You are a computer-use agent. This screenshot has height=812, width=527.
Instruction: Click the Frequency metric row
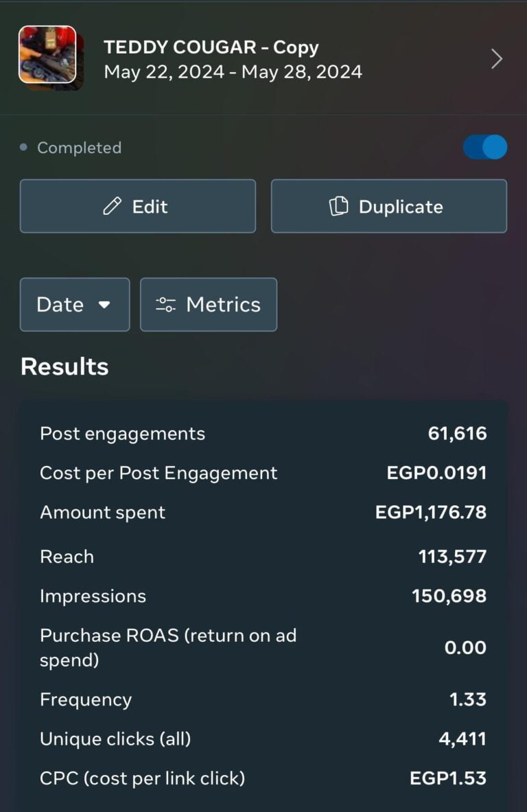263,699
